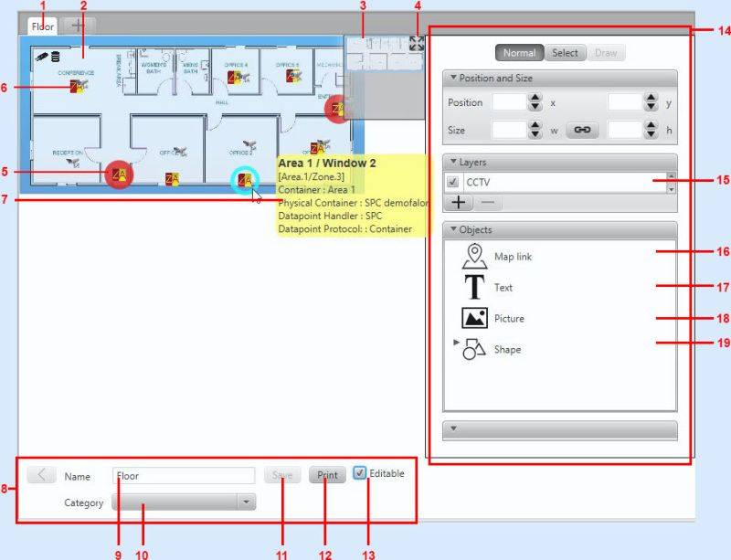Viewport: 731px width, 560px height.
Task: Click the Print button
Action: coord(327,475)
